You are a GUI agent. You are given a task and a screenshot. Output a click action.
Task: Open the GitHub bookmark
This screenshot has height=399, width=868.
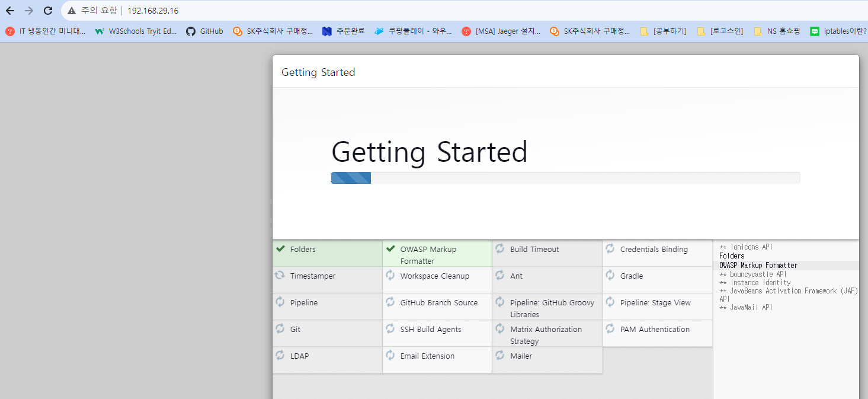click(204, 31)
